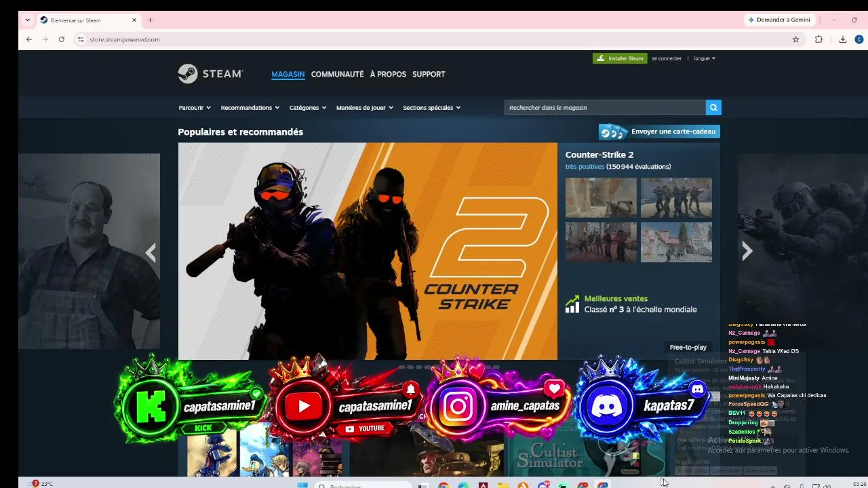
Task: View the bottom-left Counter-Strike 2 screenshot
Action: tap(601, 242)
